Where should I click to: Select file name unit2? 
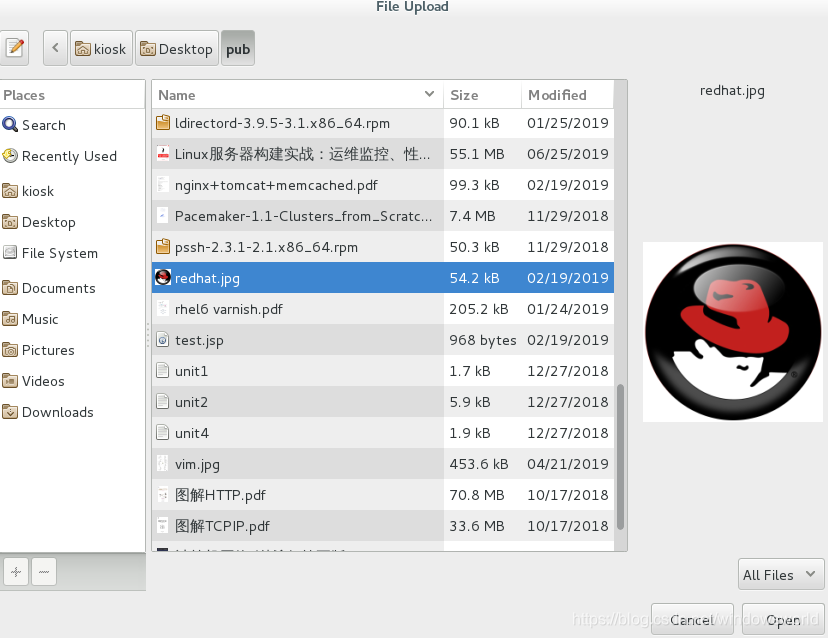tap(191, 402)
